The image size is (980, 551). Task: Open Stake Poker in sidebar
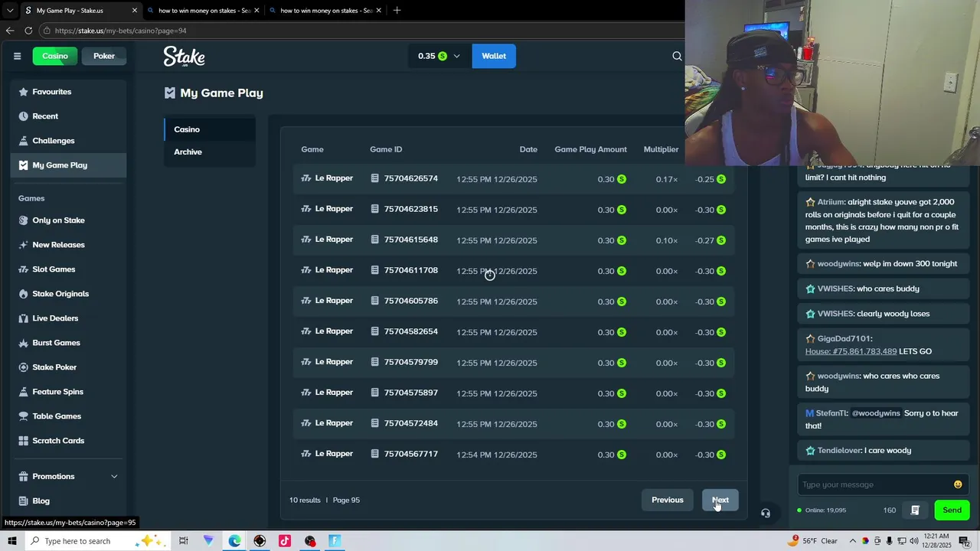pyautogui.click(x=69, y=367)
